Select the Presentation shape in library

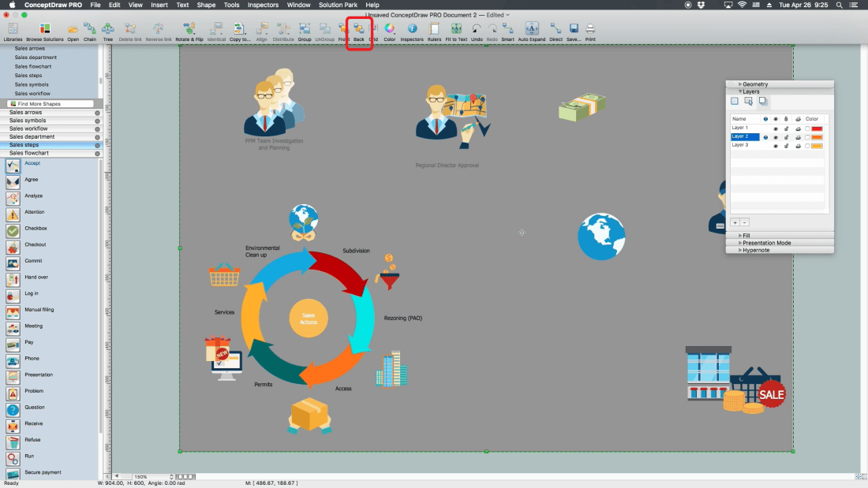point(13,377)
